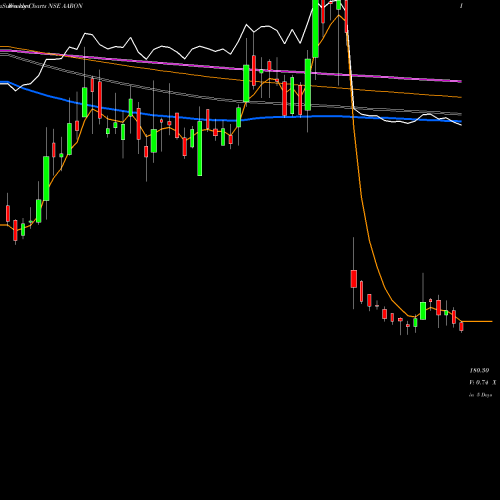Select the tall green candle in the lower-right cluster
The width and height of the screenshot is (500, 500).
(423, 311)
